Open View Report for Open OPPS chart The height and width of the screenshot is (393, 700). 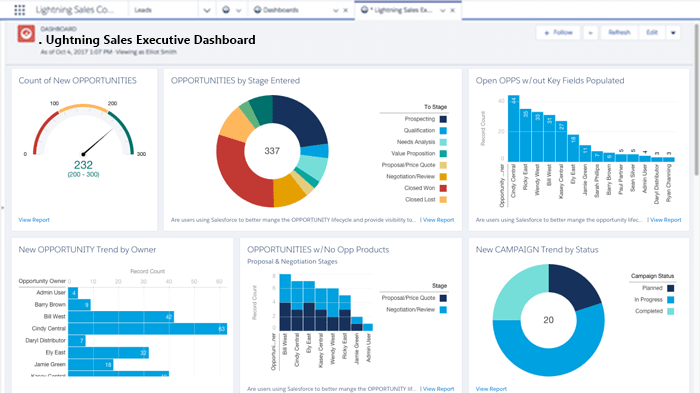[666, 220]
